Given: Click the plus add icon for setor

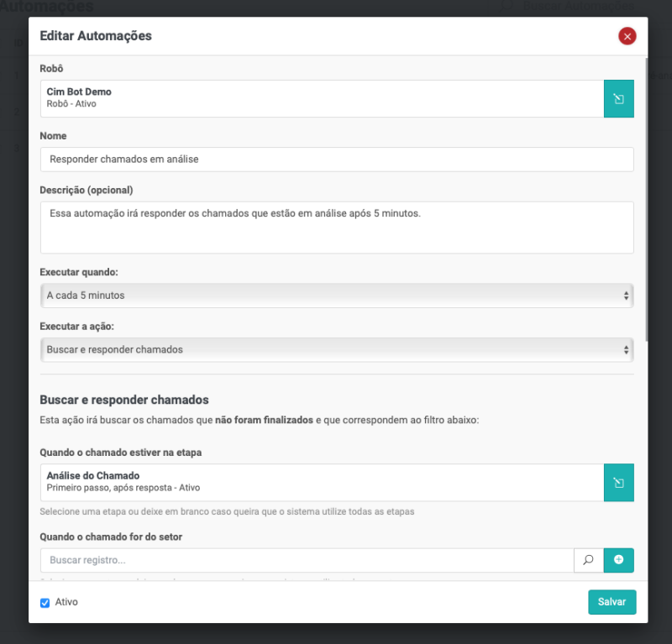Looking at the screenshot, I should click(x=618, y=560).
